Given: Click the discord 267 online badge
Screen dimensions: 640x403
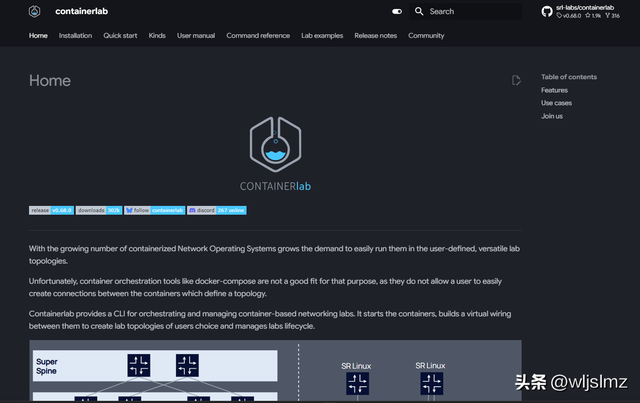Looking at the screenshot, I should (x=217, y=210).
